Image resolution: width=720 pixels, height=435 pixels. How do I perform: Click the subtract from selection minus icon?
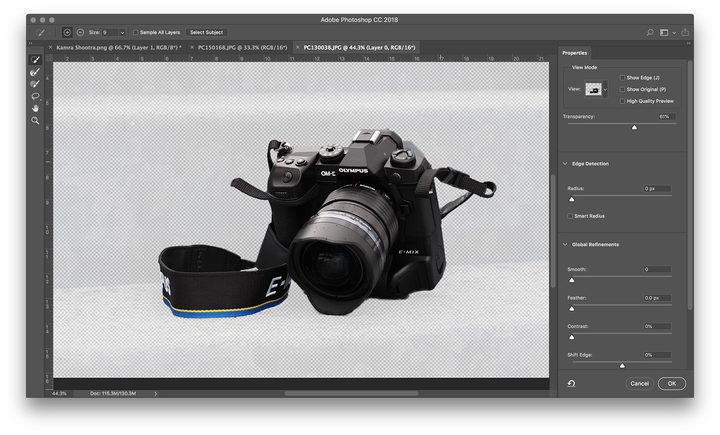tap(80, 32)
